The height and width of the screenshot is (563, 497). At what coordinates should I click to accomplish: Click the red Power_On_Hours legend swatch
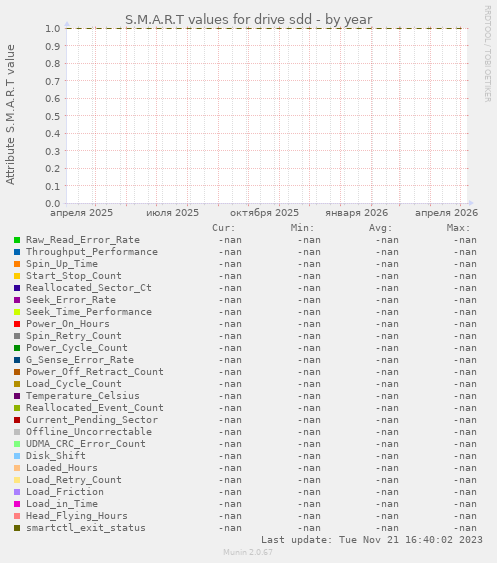tap(17, 324)
